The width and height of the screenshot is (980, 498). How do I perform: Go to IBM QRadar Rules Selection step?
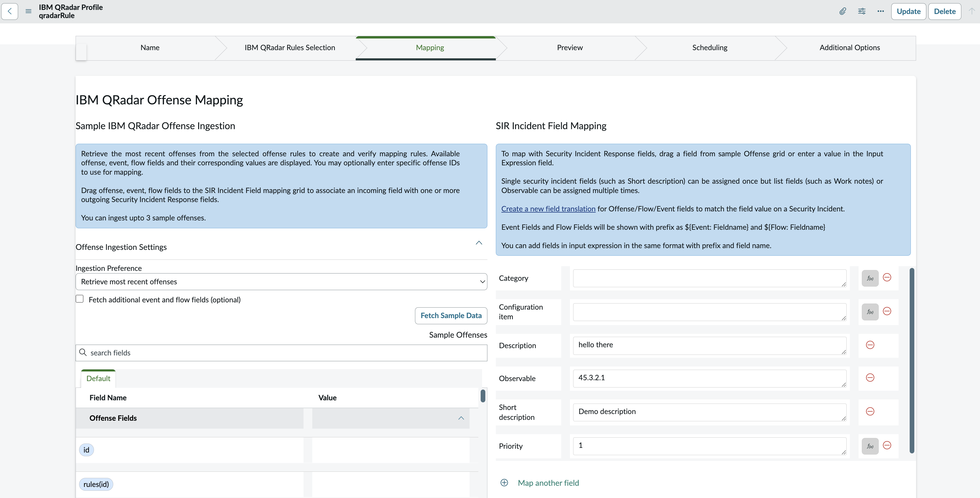(290, 48)
